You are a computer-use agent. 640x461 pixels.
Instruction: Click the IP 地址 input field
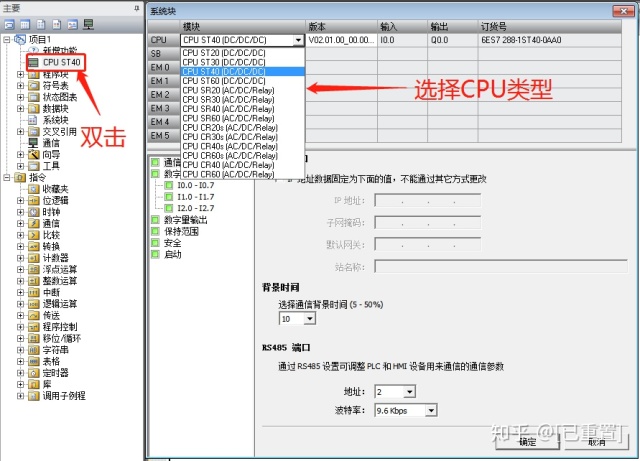click(428, 200)
